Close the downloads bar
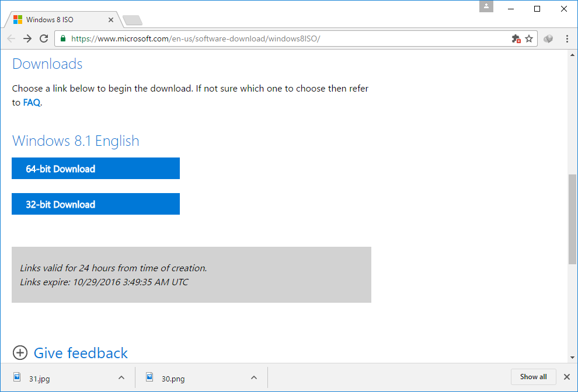This screenshot has height=392, width=578. [567, 377]
